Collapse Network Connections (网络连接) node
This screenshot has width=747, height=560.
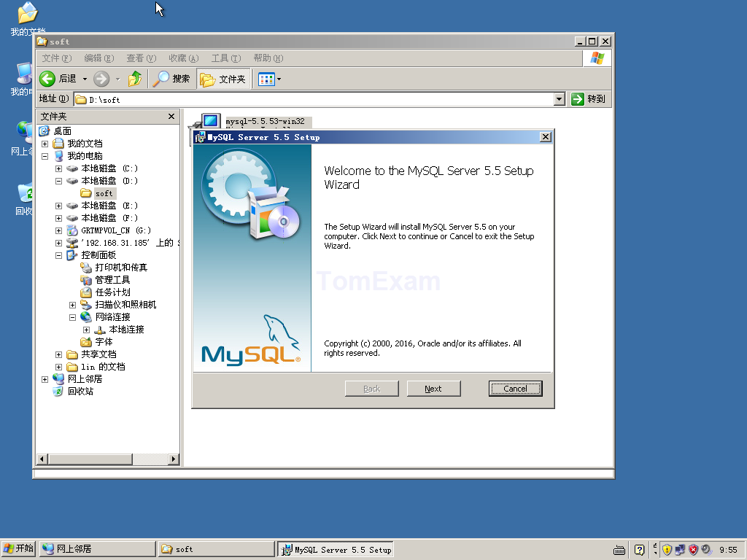[x=72, y=317]
